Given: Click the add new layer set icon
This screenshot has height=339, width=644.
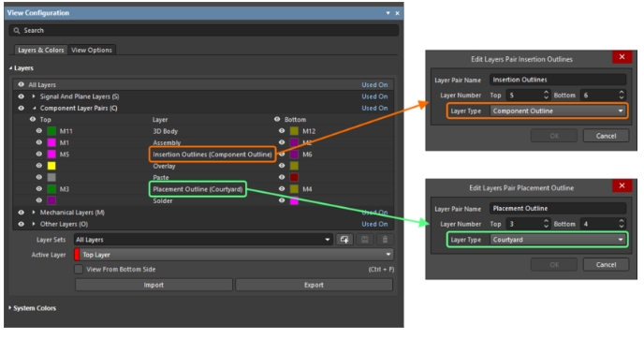Looking at the screenshot, I should coord(344,240).
